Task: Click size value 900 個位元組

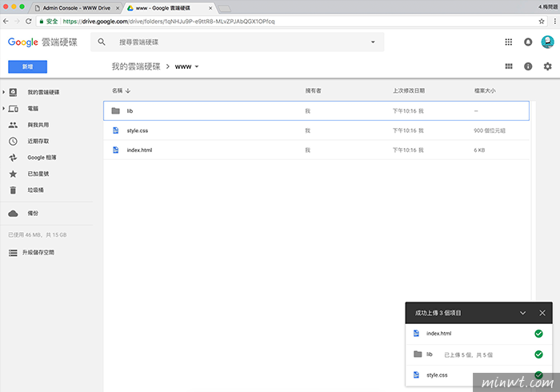Action: coord(490,130)
